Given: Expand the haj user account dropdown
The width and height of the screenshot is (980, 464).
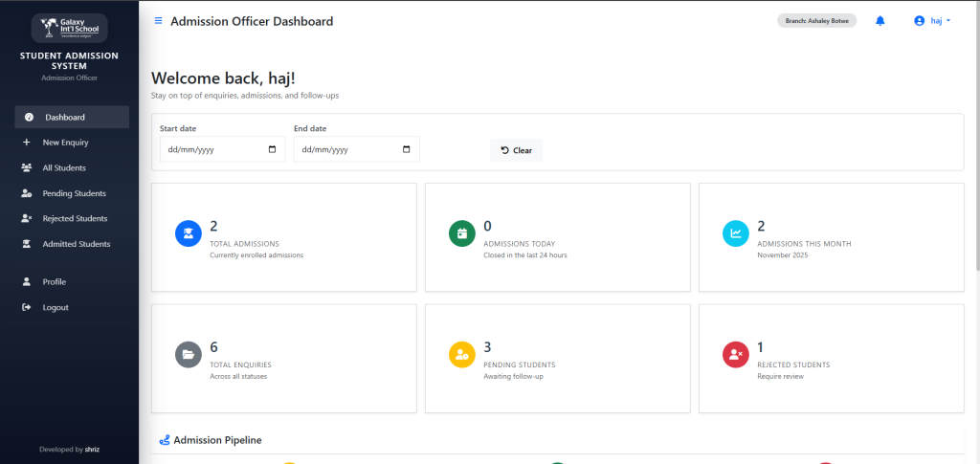Looking at the screenshot, I should coord(933,21).
